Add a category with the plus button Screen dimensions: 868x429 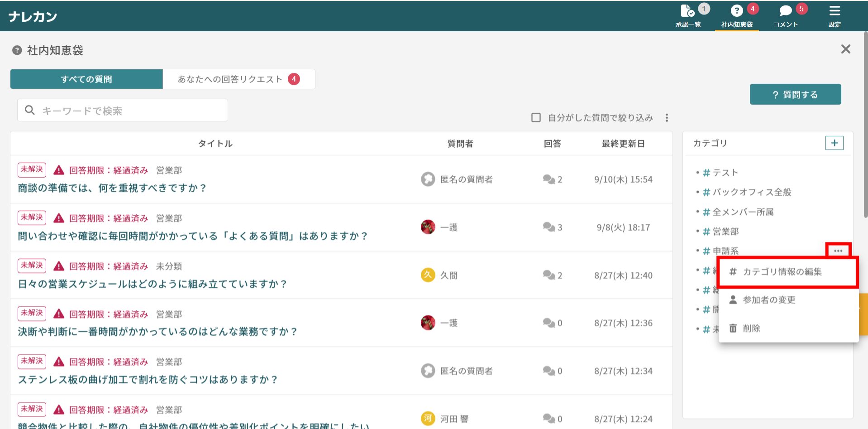tap(834, 143)
